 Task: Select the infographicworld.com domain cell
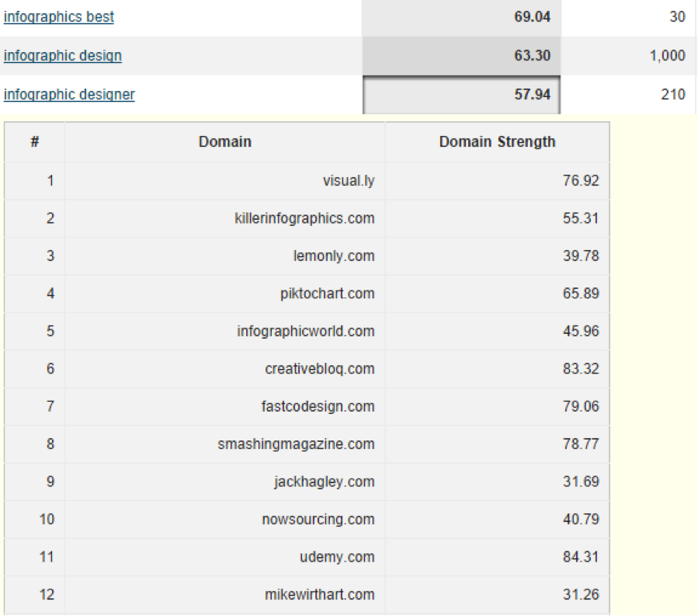pos(225,332)
